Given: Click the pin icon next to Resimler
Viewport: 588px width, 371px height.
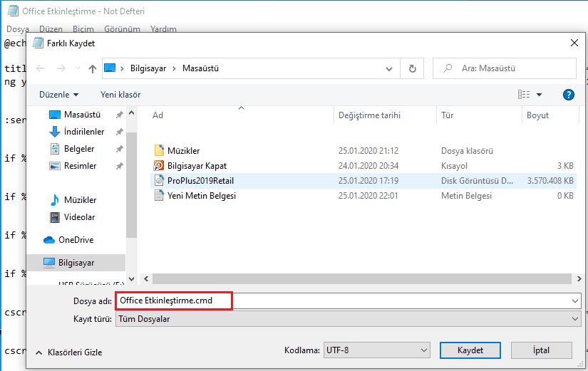Looking at the screenshot, I should 119,166.
